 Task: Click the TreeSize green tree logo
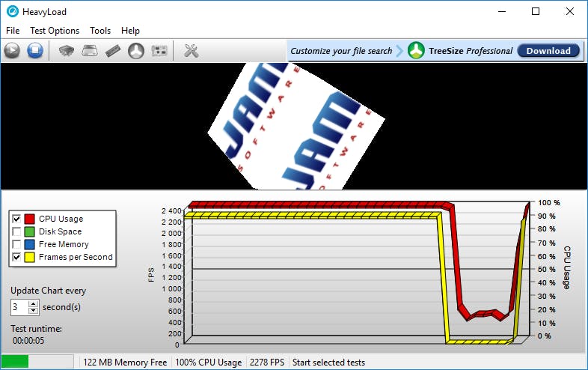click(x=416, y=50)
